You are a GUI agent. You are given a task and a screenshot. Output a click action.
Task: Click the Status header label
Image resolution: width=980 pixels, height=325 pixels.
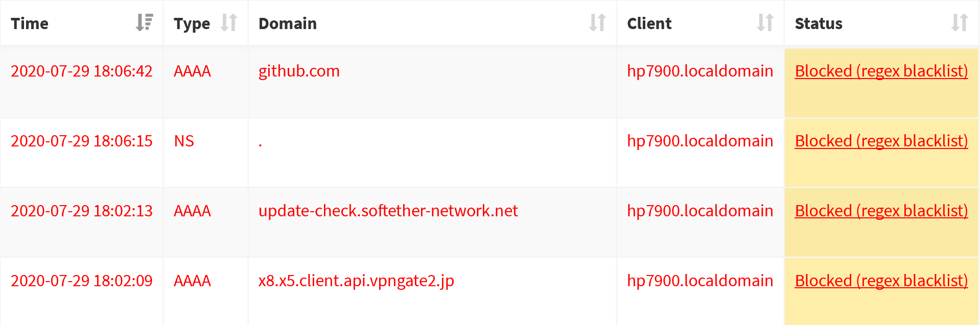tap(819, 23)
